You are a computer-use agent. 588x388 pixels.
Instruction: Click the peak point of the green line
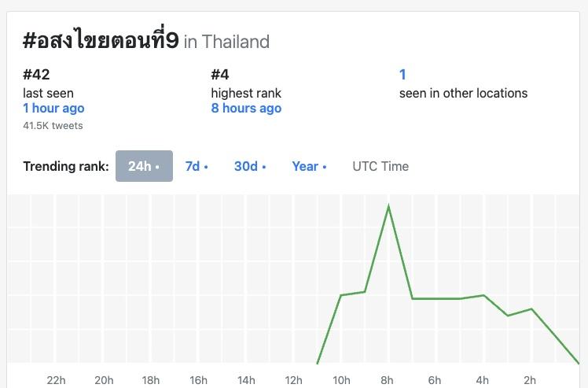click(388, 206)
